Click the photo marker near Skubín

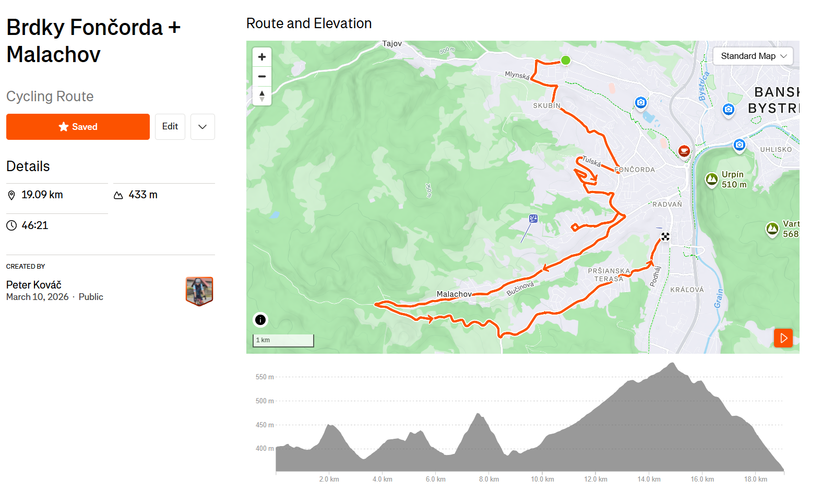(641, 102)
